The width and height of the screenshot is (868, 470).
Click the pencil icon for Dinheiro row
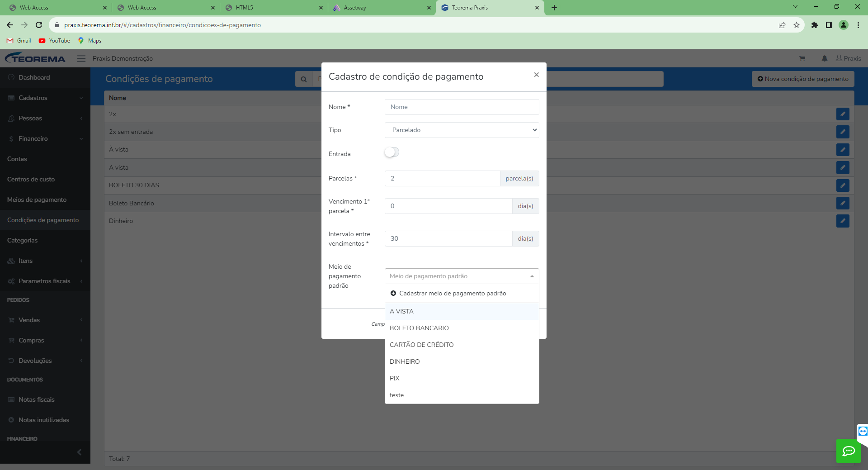pos(843,221)
